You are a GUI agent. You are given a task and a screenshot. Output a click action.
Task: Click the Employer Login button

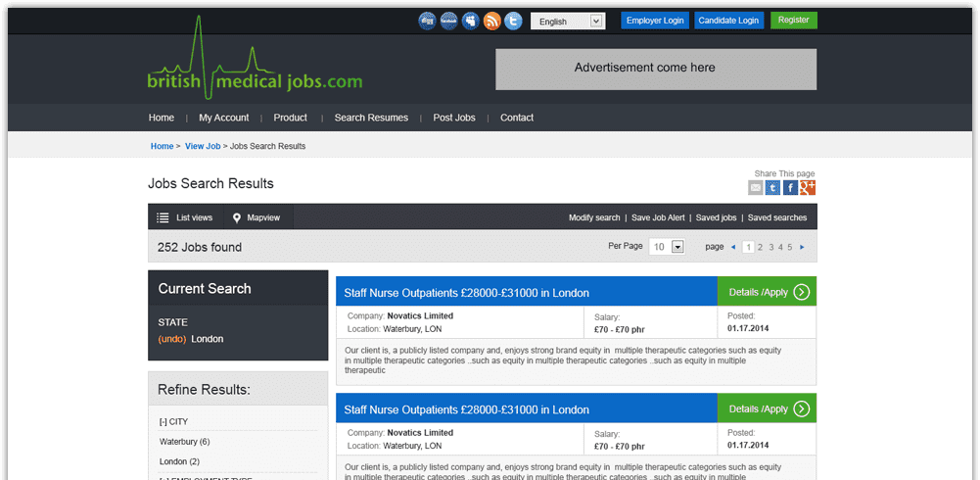[x=655, y=20]
